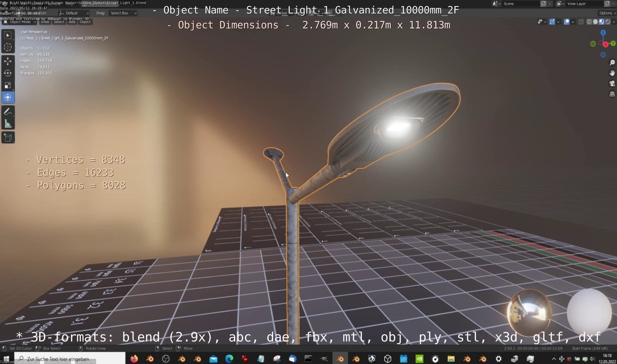617x364 pixels.
Task: Open the Options dropdown
Action: click(607, 13)
